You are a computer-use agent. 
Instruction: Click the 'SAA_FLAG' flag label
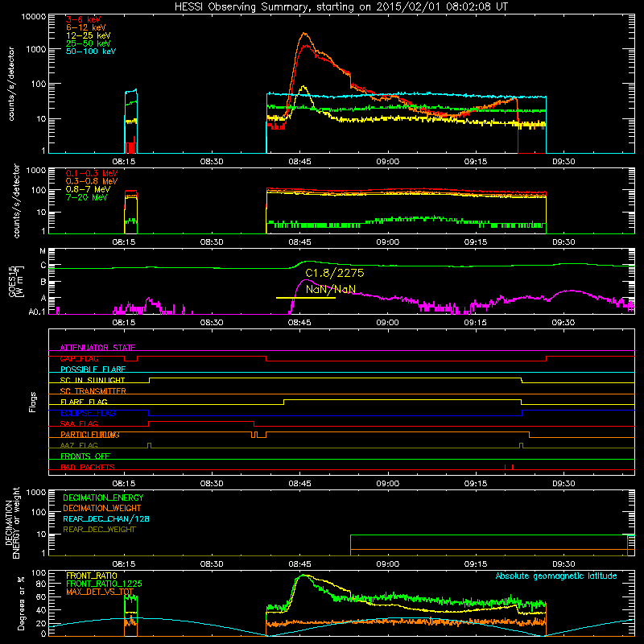[x=79, y=423]
